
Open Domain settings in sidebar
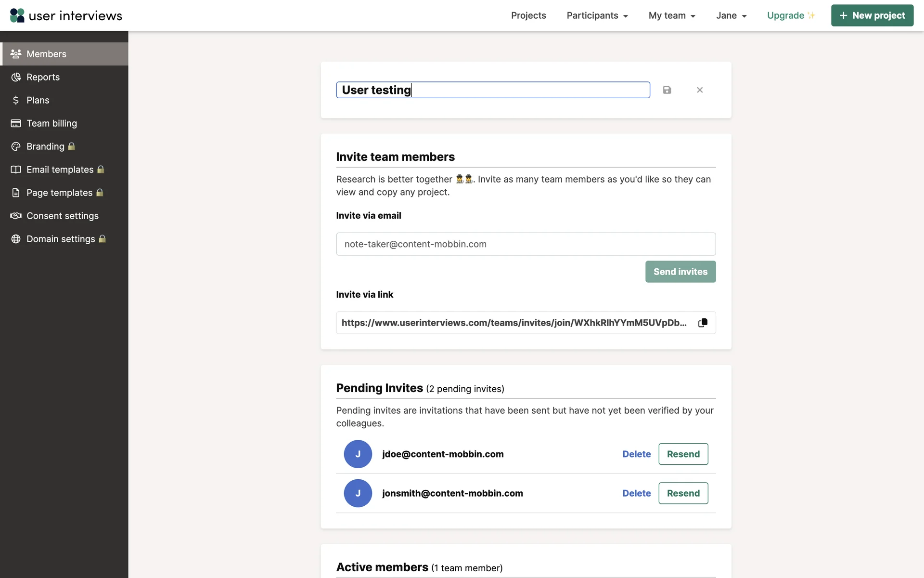61,239
